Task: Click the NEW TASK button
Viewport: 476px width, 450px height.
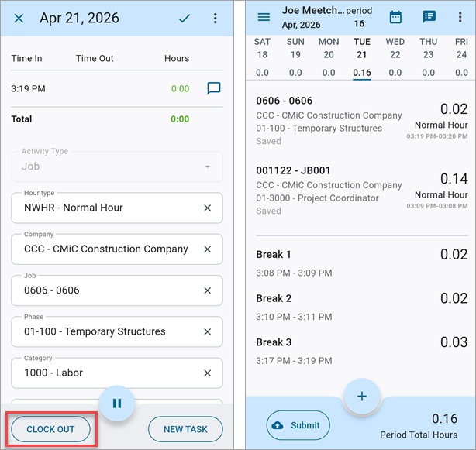Action: [185, 429]
